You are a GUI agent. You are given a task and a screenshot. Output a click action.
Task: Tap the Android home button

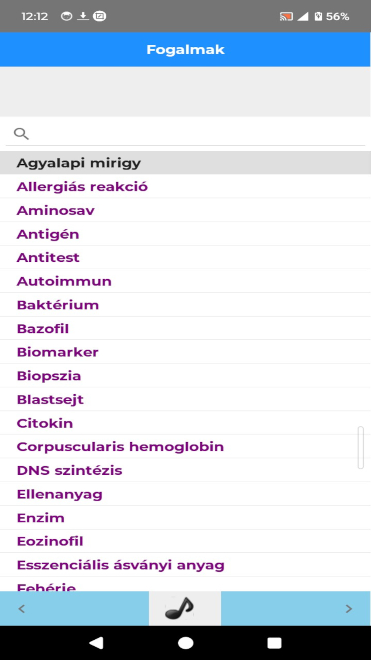pos(185,643)
